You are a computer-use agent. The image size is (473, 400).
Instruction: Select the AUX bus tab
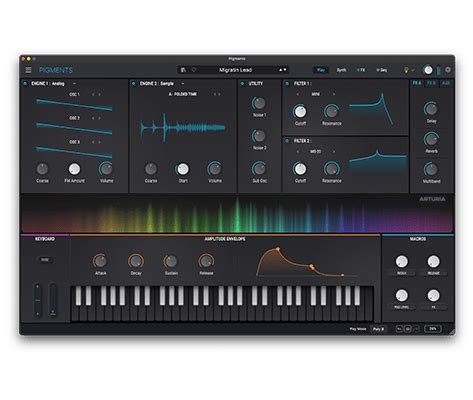tap(446, 83)
